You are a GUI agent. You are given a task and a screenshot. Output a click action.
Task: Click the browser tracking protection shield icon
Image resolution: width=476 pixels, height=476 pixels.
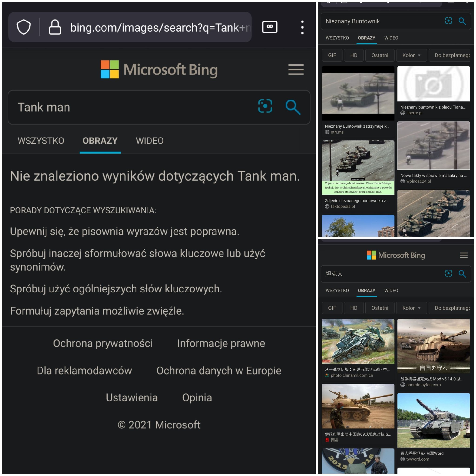pos(24,27)
